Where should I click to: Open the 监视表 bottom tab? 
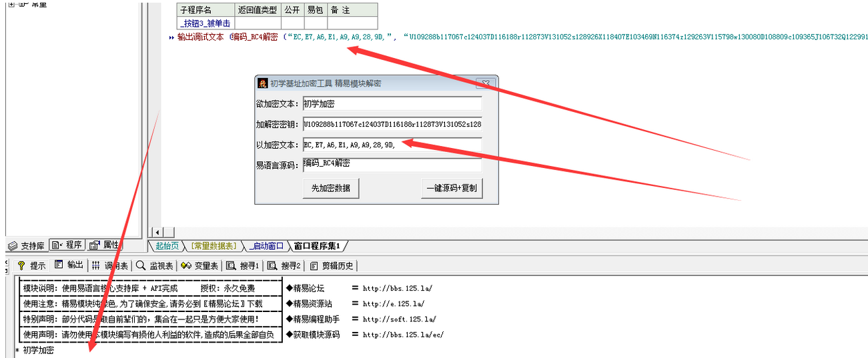click(x=155, y=265)
